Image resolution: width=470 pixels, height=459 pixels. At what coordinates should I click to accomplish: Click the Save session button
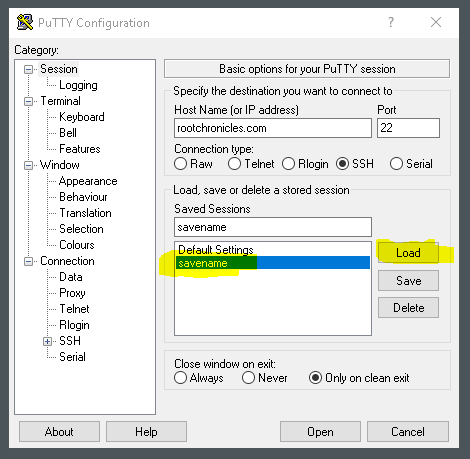408,281
